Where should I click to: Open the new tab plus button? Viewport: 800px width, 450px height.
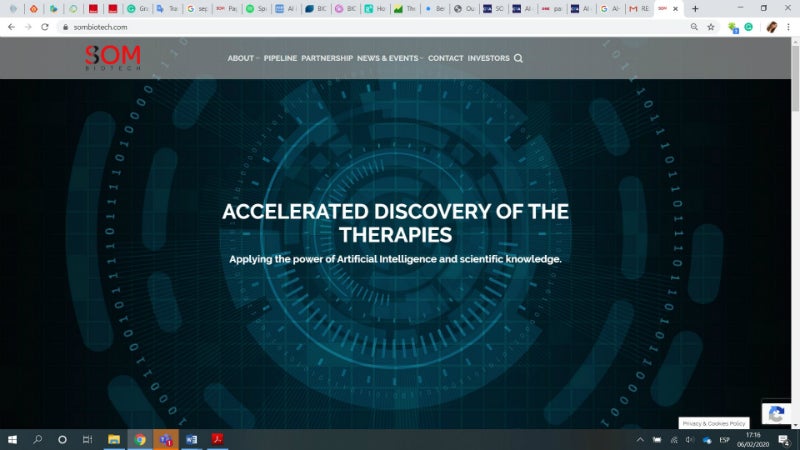695,9
